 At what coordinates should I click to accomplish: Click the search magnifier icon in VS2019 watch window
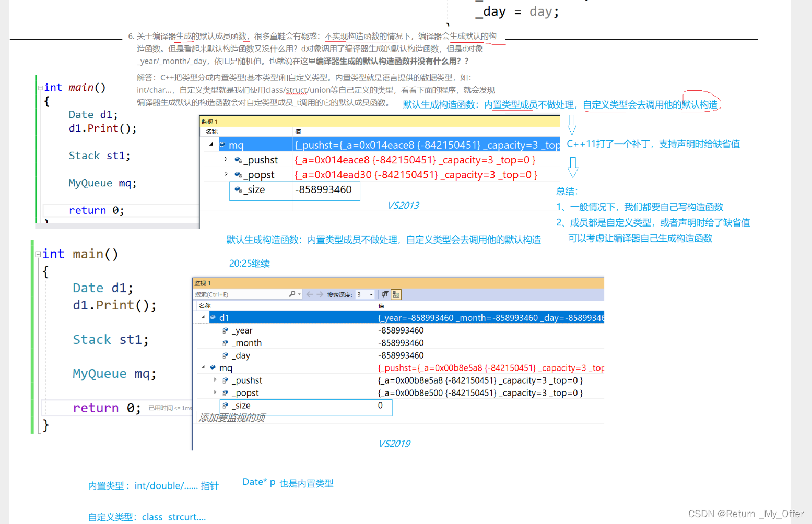[292, 294]
